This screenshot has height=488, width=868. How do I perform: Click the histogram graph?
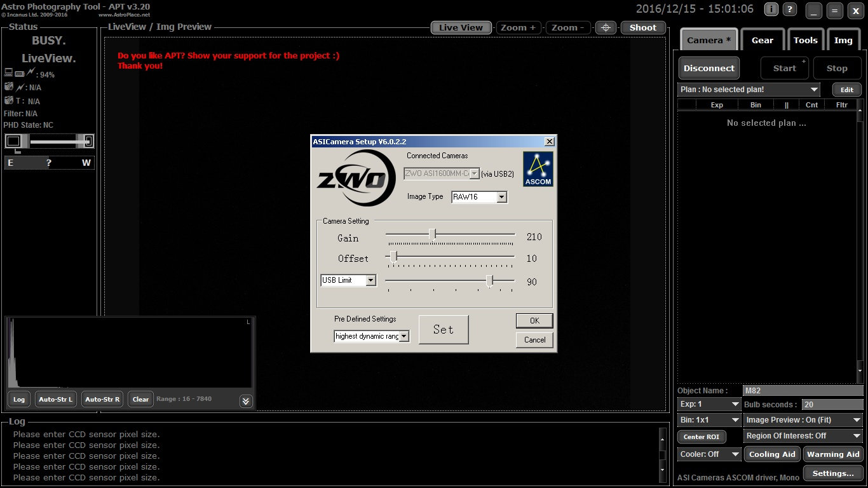(x=130, y=353)
